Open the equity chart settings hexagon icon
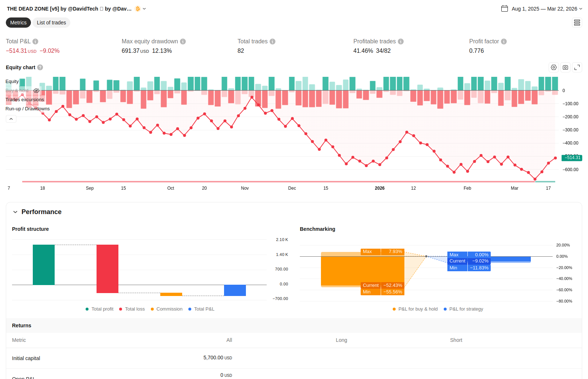Screen dimensions: 588x379 point(554,67)
